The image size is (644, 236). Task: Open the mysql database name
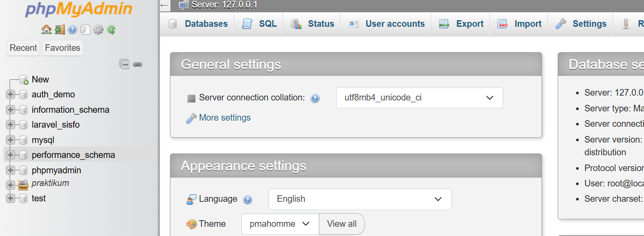43,140
